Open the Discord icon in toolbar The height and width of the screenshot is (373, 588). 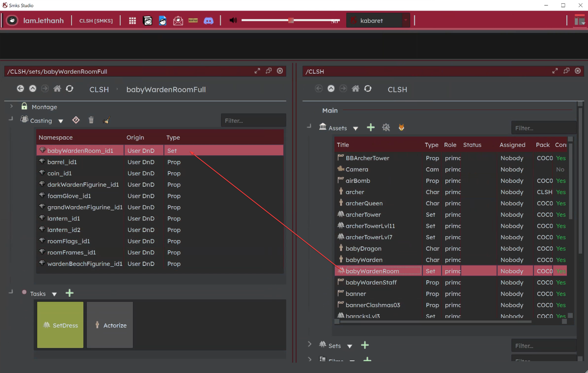[209, 20]
